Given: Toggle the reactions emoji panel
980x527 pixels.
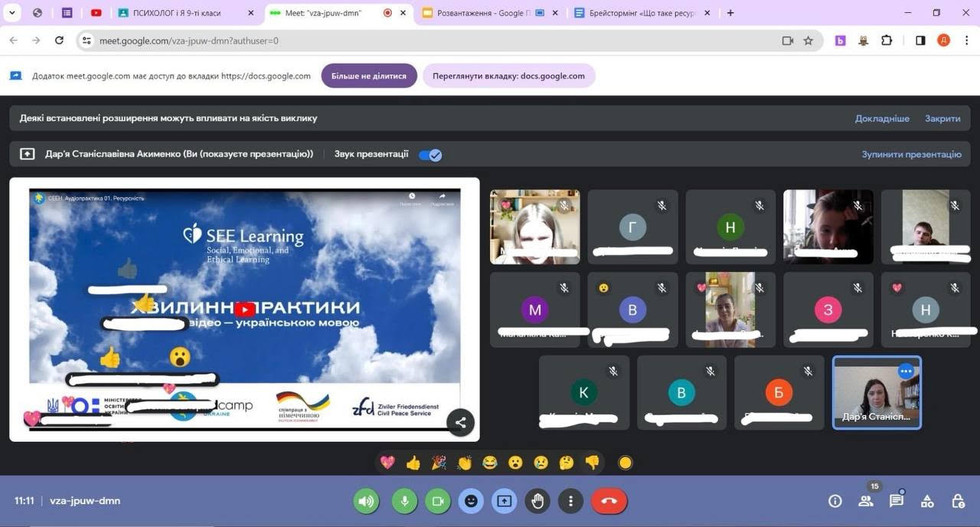Looking at the screenshot, I should pyautogui.click(x=471, y=501).
